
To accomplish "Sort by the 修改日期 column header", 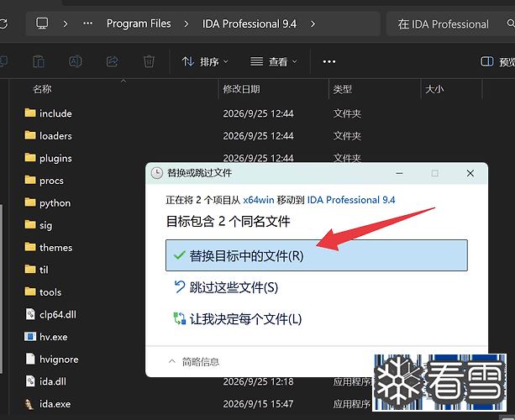I will point(241,89).
